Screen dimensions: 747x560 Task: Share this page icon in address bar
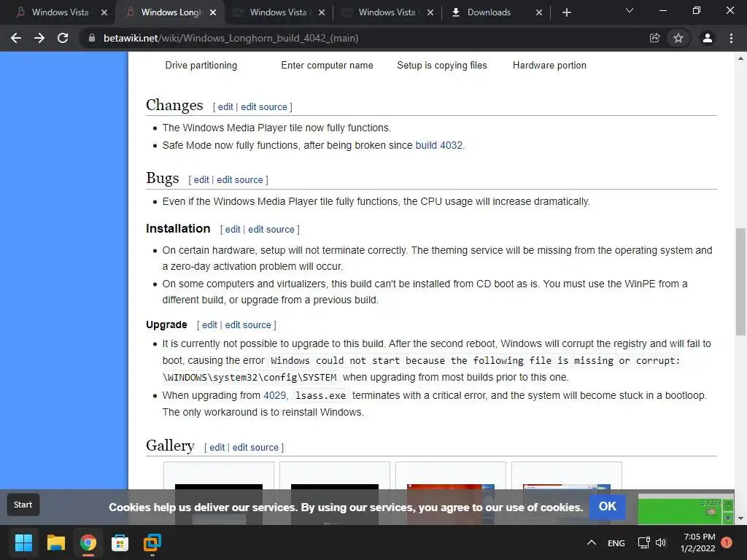[x=654, y=38]
